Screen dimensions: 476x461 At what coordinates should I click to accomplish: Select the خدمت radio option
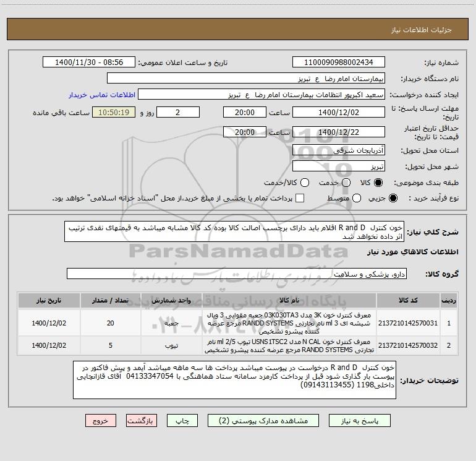click(x=346, y=183)
